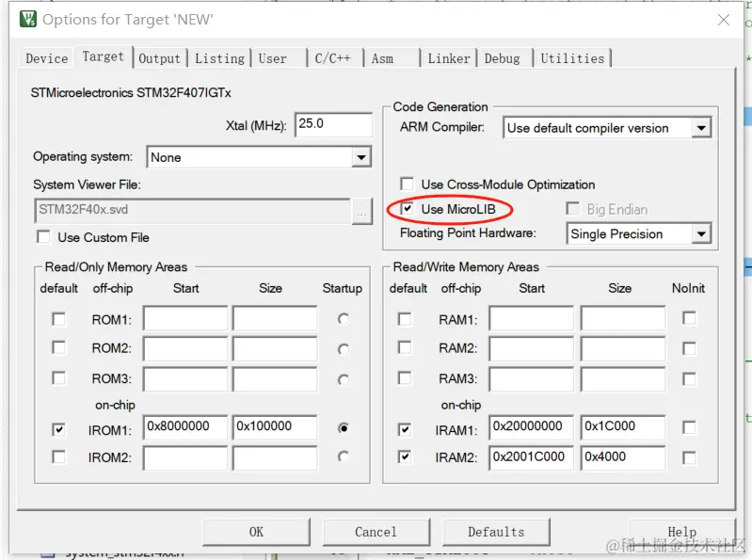Click the Xtal (MHz) input field

click(334, 124)
